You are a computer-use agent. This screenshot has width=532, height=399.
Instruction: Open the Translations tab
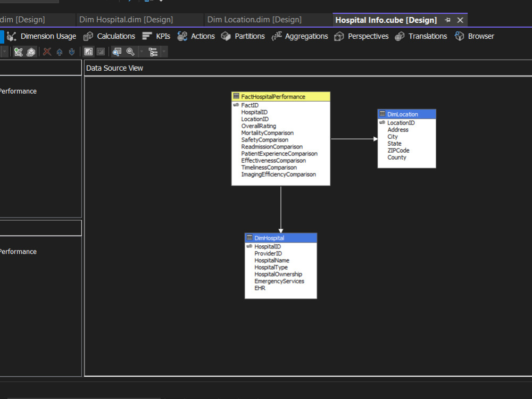421,36
